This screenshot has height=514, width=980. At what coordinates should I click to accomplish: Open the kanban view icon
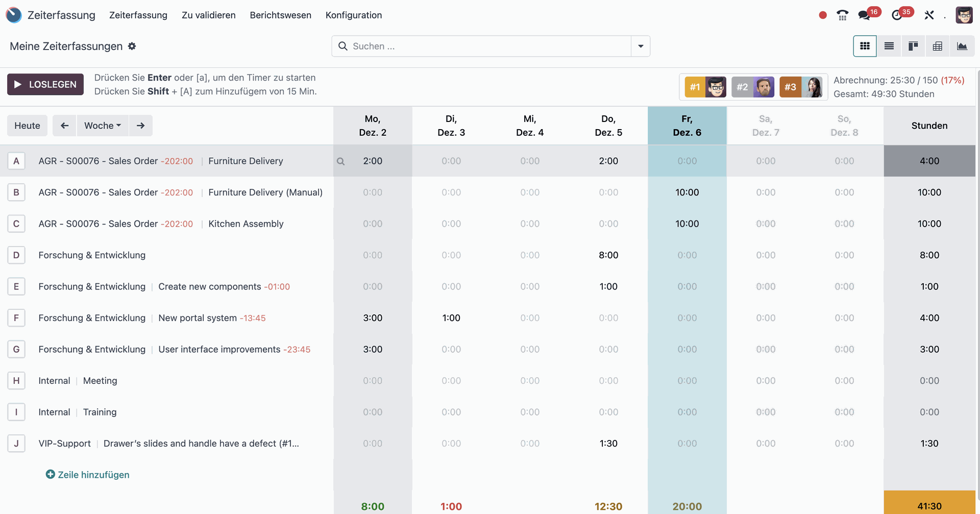[x=913, y=46]
